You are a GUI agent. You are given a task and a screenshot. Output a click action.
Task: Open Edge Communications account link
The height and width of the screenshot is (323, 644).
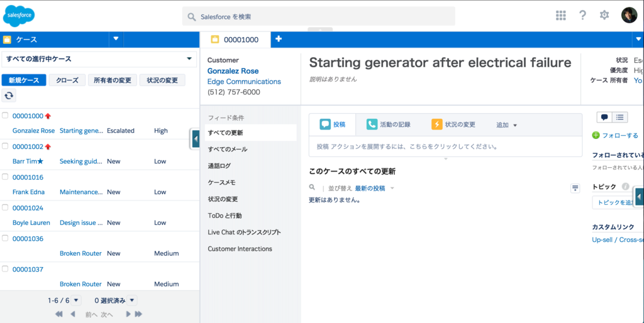click(x=244, y=82)
